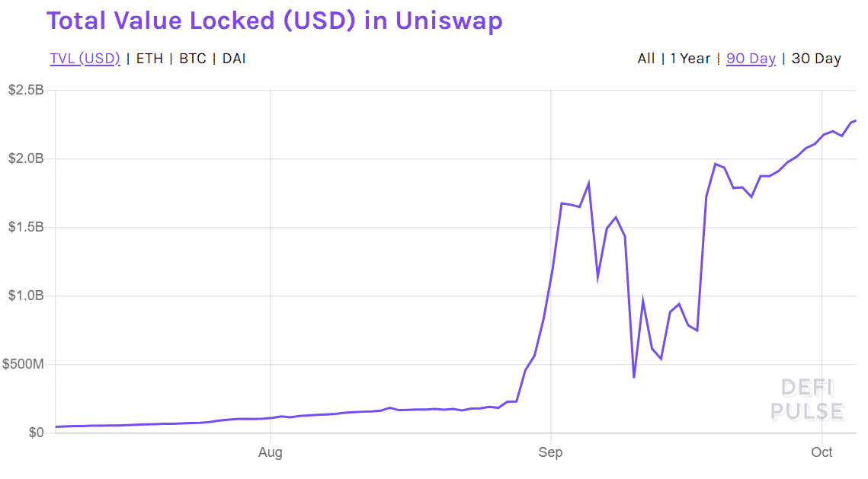This screenshot has width=868, height=479.
Task: Select the All time range
Action: pyautogui.click(x=646, y=59)
